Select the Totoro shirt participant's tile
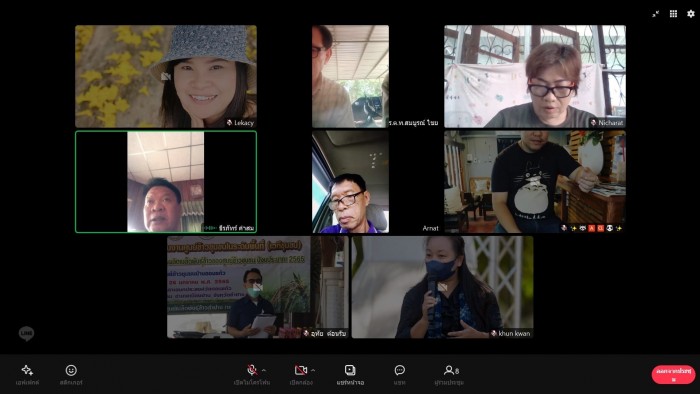 [x=535, y=182]
